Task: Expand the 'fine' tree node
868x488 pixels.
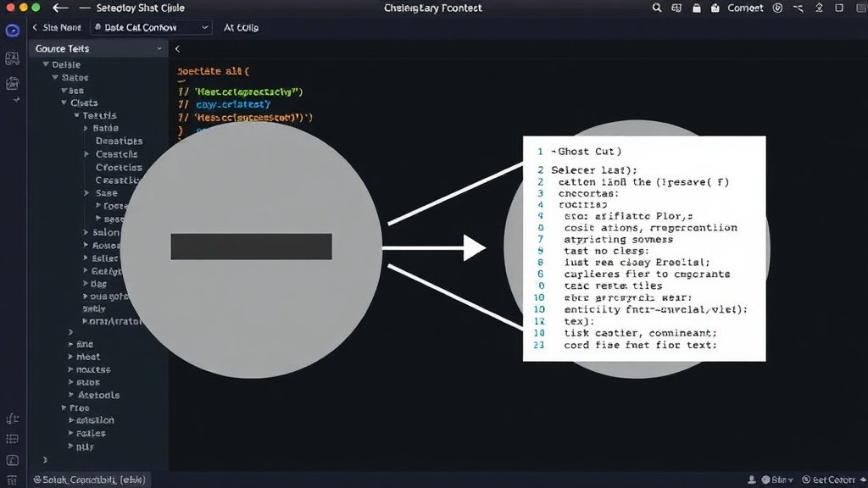Action: [70, 344]
